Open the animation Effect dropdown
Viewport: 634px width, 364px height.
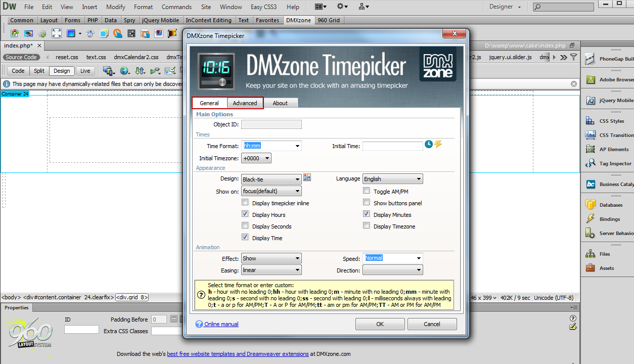(271, 258)
